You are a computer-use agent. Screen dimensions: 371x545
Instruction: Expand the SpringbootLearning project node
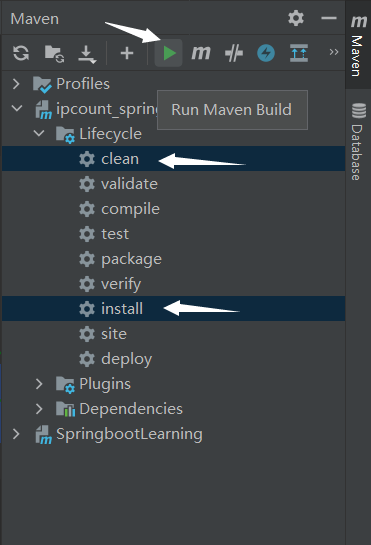pos(16,434)
